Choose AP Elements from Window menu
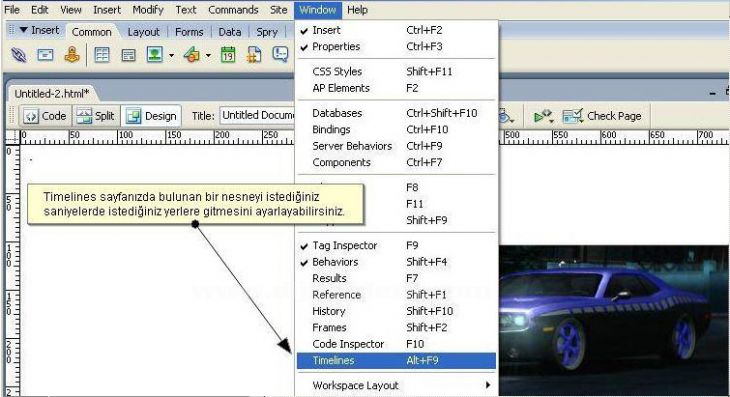This screenshot has width=730, height=397. 396,88
